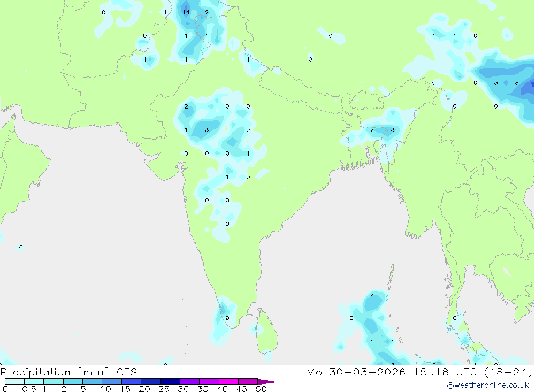
Task: Click the '45' legend scale label
Action: click(x=242, y=389)
